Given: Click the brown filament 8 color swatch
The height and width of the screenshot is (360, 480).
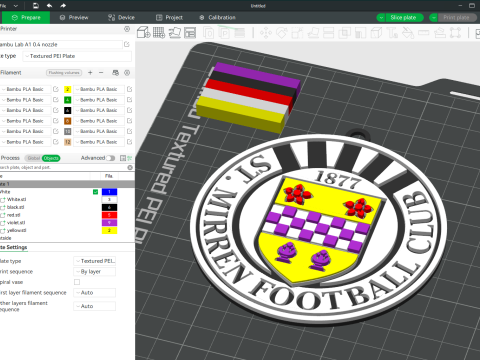Looking at the screenshot, I should (x=67, y=121).
